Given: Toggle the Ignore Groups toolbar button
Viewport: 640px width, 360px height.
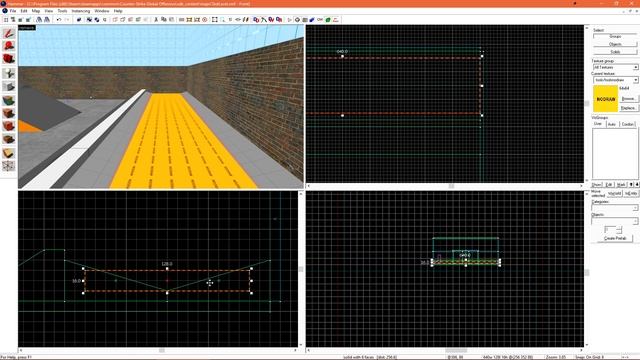Looking at the screenshot, I should (x=105, y=20).
